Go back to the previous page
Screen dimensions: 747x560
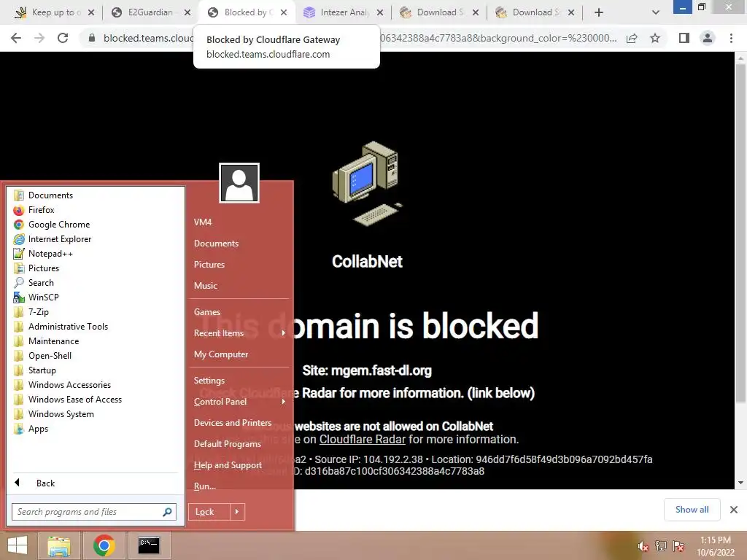pyautogui.click(x=16, y=38)
